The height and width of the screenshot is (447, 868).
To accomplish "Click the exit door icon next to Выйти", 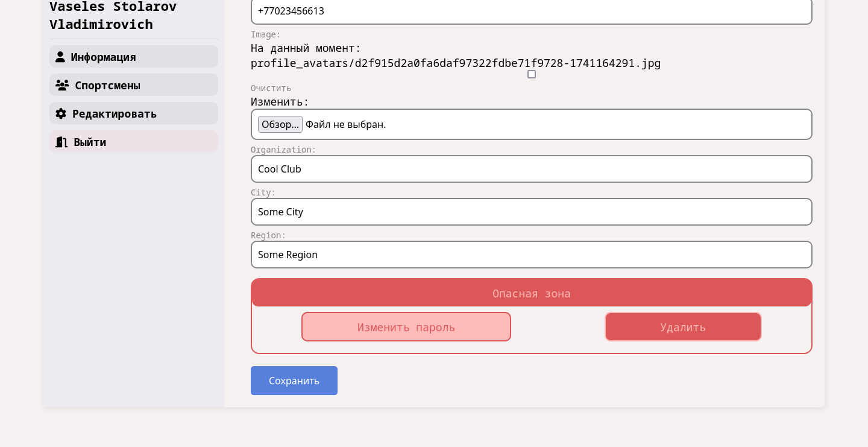I will click(61, 142).
